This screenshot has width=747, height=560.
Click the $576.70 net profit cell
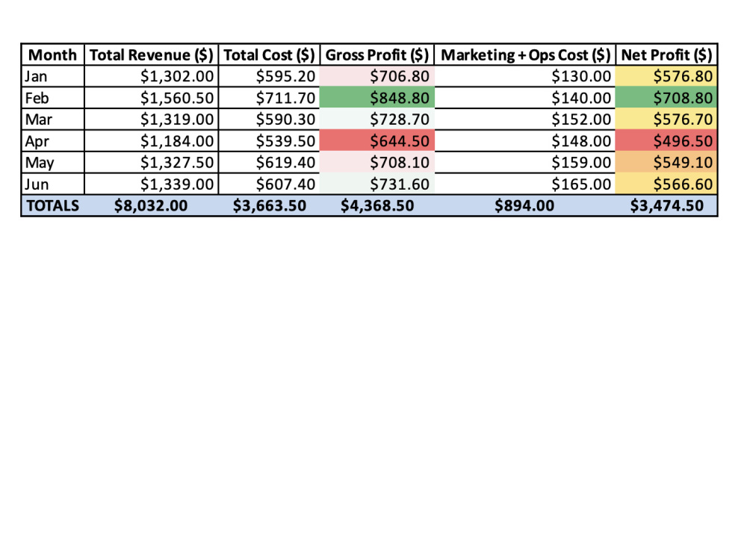tap(666, 119)
